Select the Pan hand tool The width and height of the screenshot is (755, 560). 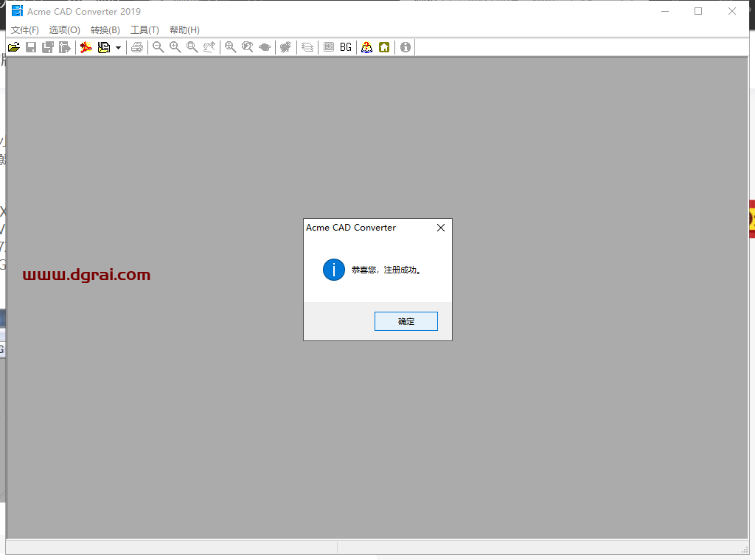tap(209, 47)
